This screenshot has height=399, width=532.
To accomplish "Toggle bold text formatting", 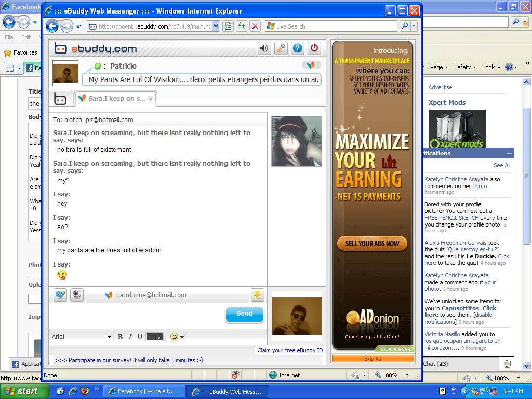I will [120, 337].
